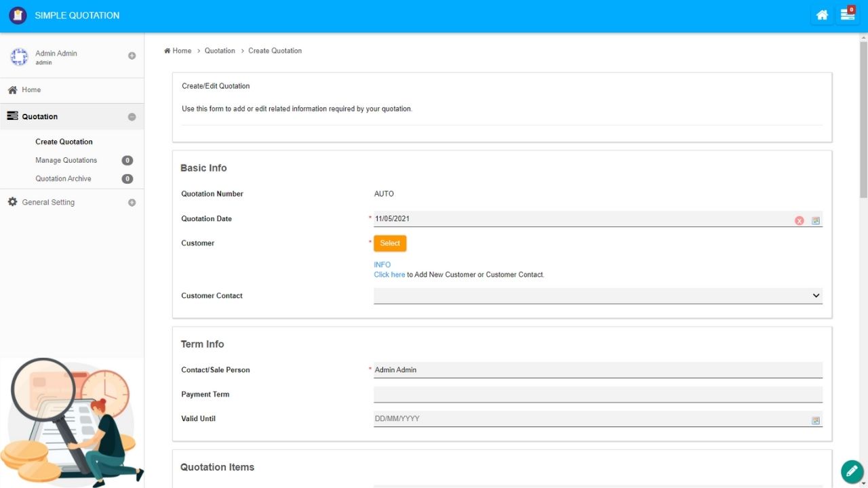The height and width of the screenshot is (488, 868).
Task: Click the green pencil edit floating button
Action: coord(852,471)
